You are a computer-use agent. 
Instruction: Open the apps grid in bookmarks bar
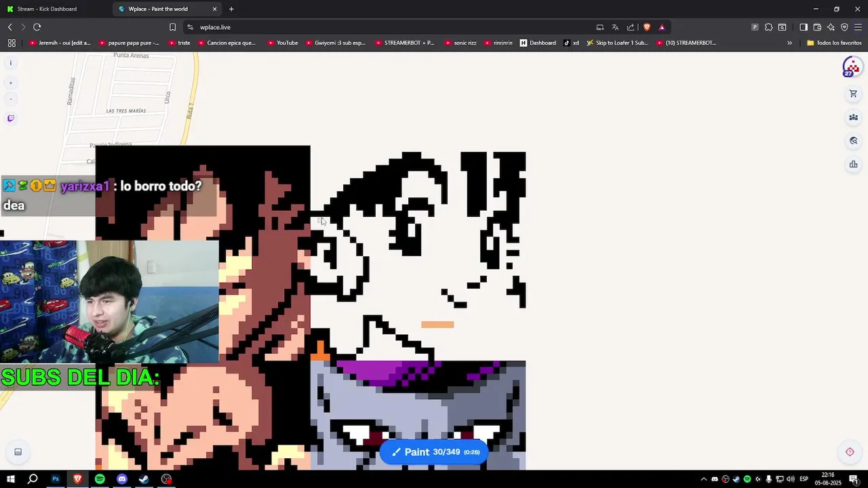coord(12,43)
